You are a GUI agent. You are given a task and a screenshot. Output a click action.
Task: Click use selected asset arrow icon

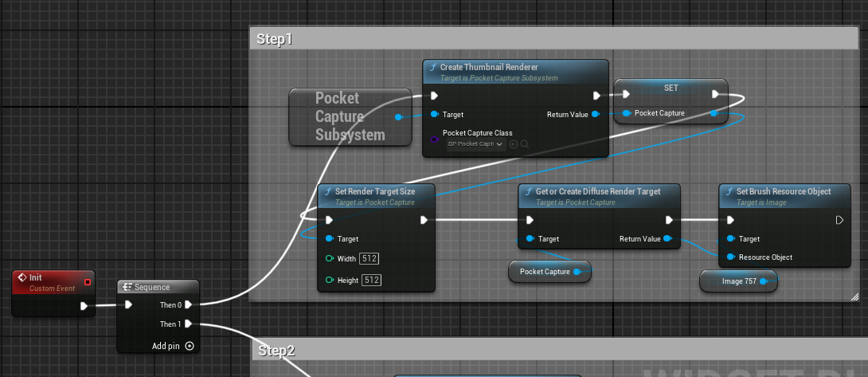tap(513, 144)
